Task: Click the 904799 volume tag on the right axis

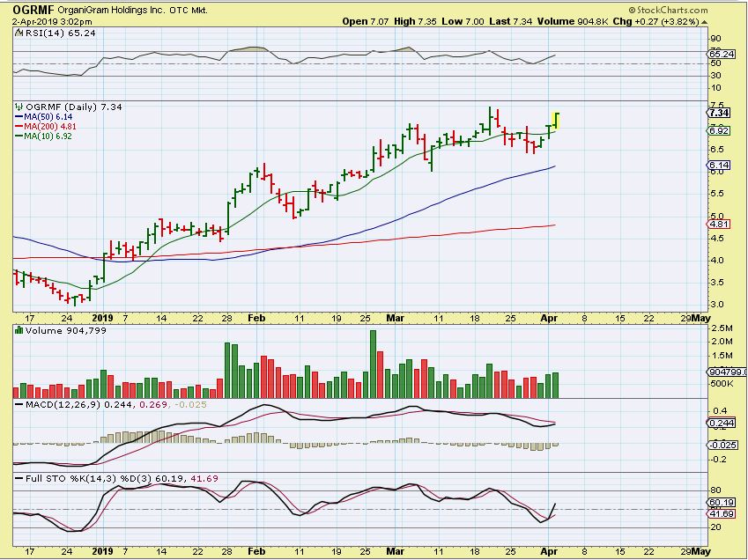Action: coord(727,372)
